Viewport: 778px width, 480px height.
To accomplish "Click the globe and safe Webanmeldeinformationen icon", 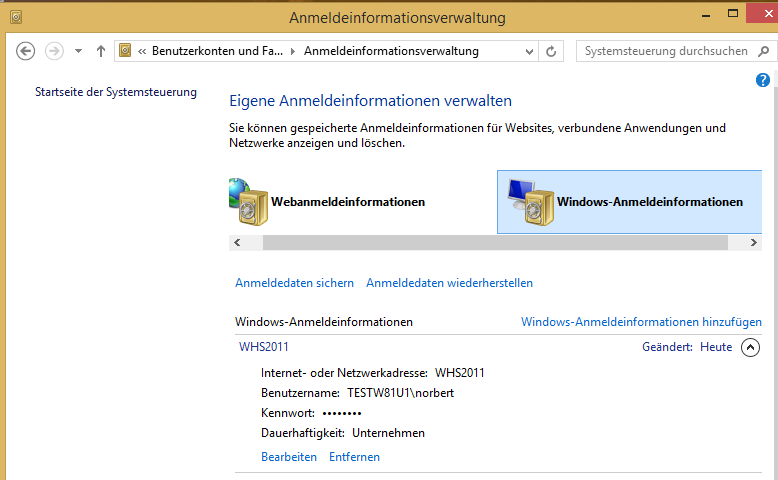I will coord(249,202).
